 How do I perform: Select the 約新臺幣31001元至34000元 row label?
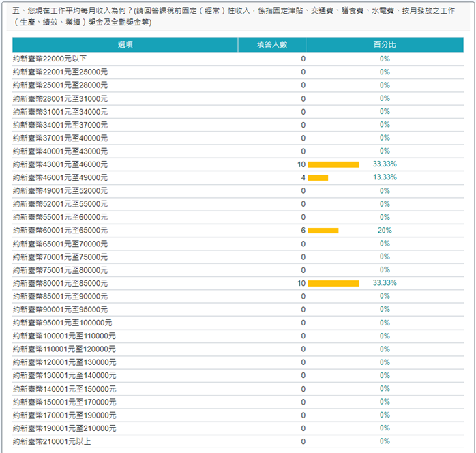point(60,111)
